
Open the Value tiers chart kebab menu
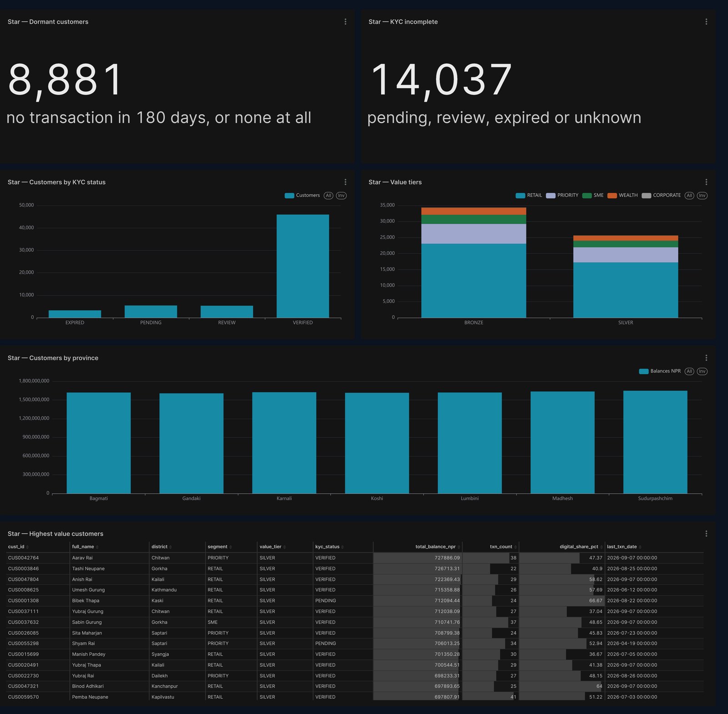point(706,182)
